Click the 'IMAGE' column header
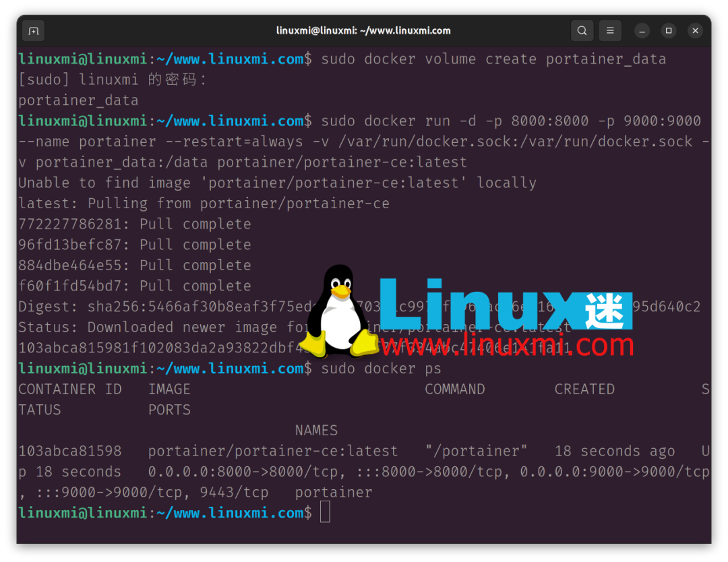Screen dimensions: 728x562 [169, 389]
